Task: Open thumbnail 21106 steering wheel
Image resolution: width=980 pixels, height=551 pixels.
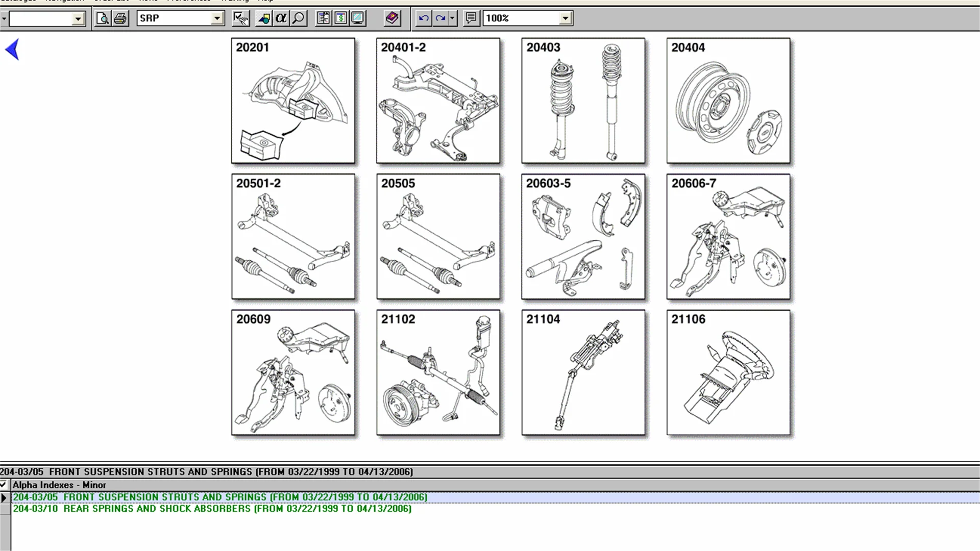Action: pos(728,373)
